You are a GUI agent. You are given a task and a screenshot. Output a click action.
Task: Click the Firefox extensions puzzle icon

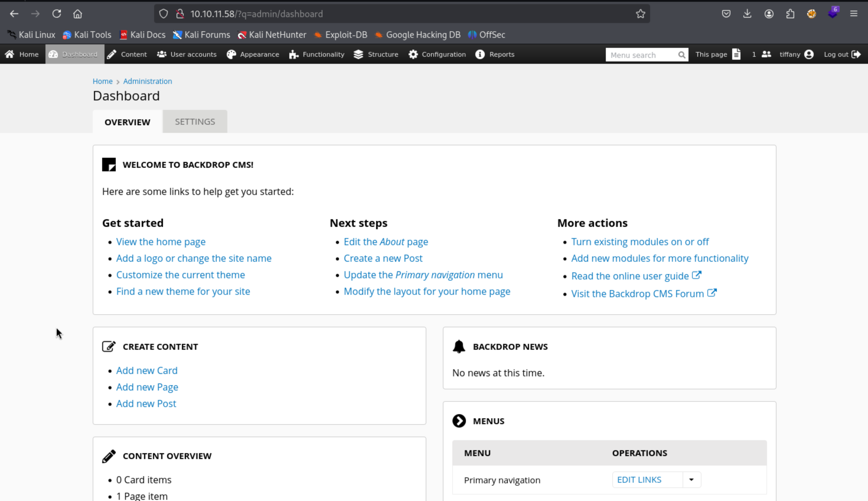pos(790,14)
